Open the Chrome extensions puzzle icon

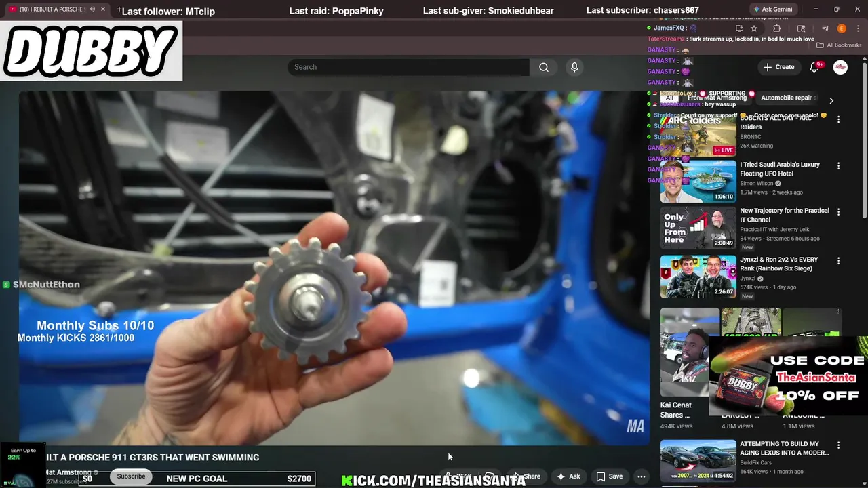point(777,28)
